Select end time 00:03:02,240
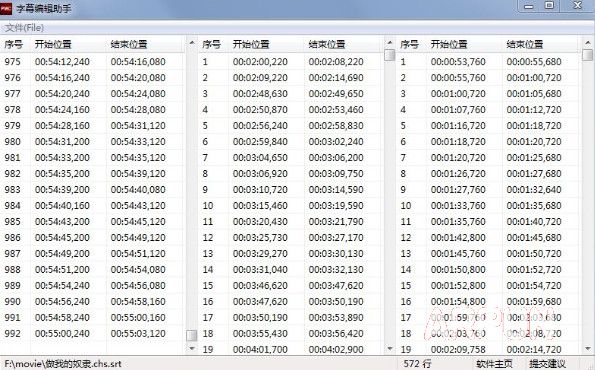Screen dimensions: 595x370 [336, 141]
